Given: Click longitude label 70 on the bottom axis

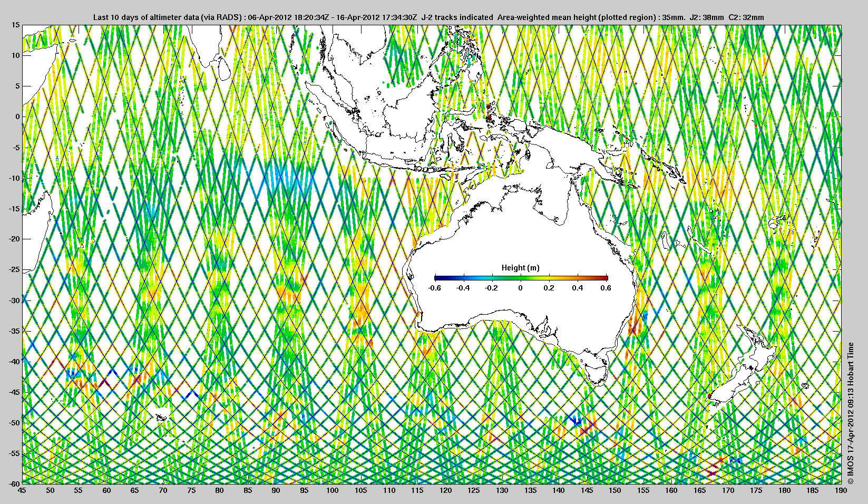Looking at the screenshot, I should [163, 490].
